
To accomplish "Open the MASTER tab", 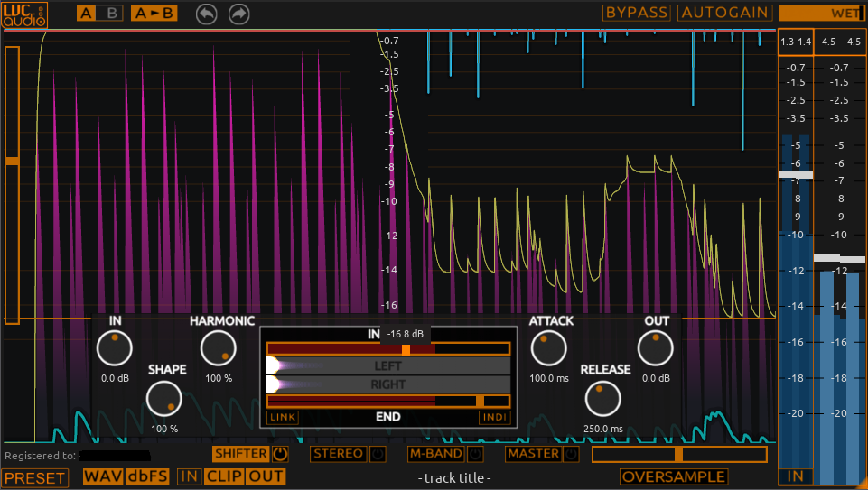I will pos(533,454).
